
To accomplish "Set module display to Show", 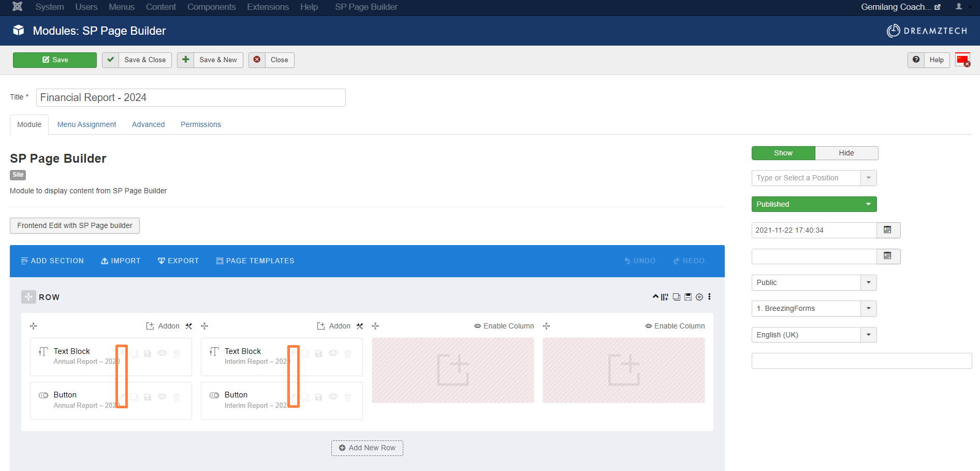I will pos(783,153).
